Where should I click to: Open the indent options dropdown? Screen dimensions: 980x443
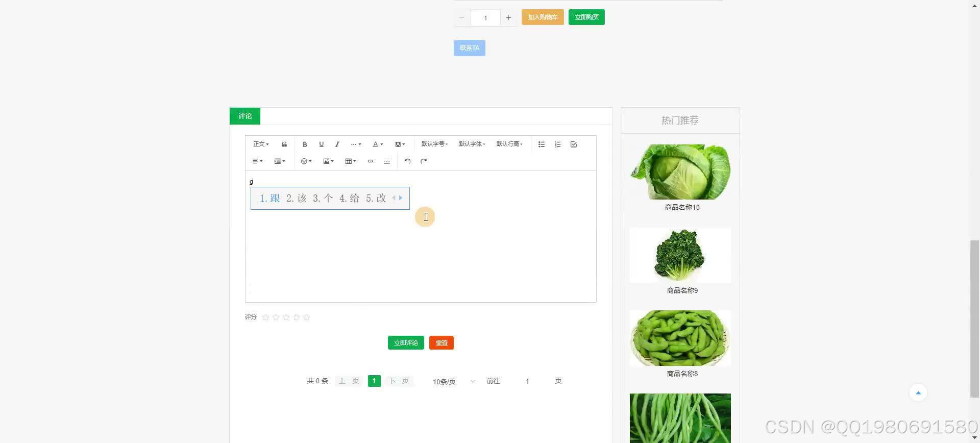point(280,161)
